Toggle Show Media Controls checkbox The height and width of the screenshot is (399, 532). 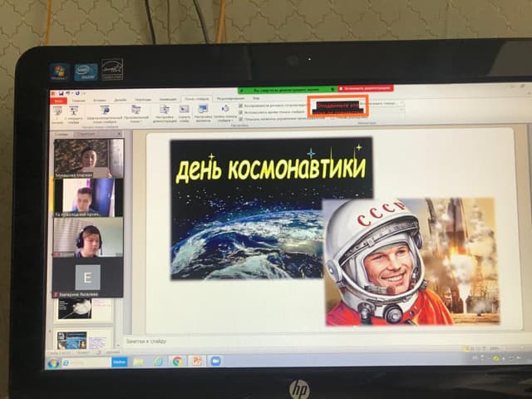240,119
